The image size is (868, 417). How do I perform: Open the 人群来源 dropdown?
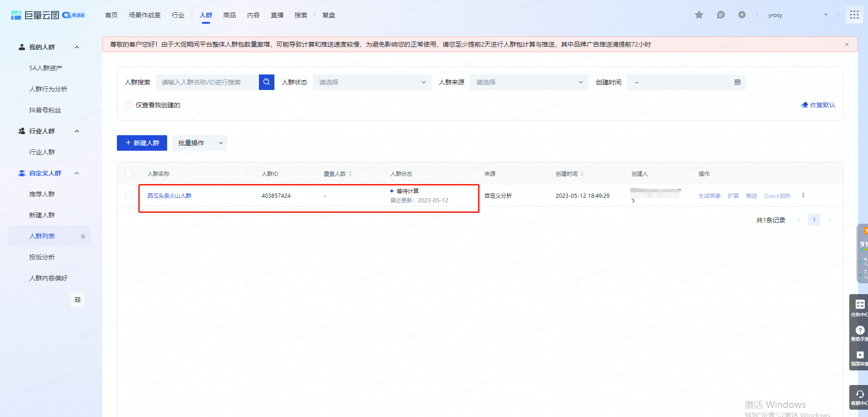[x=529, y=82]
